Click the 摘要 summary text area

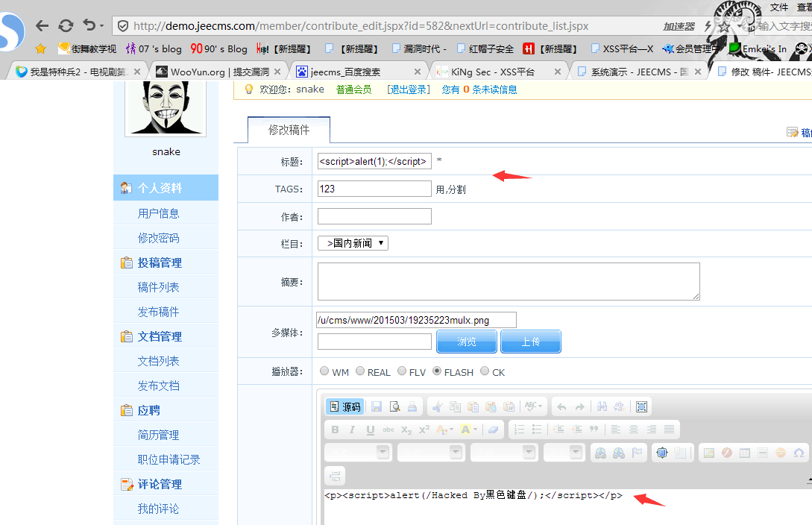[509, 282]
